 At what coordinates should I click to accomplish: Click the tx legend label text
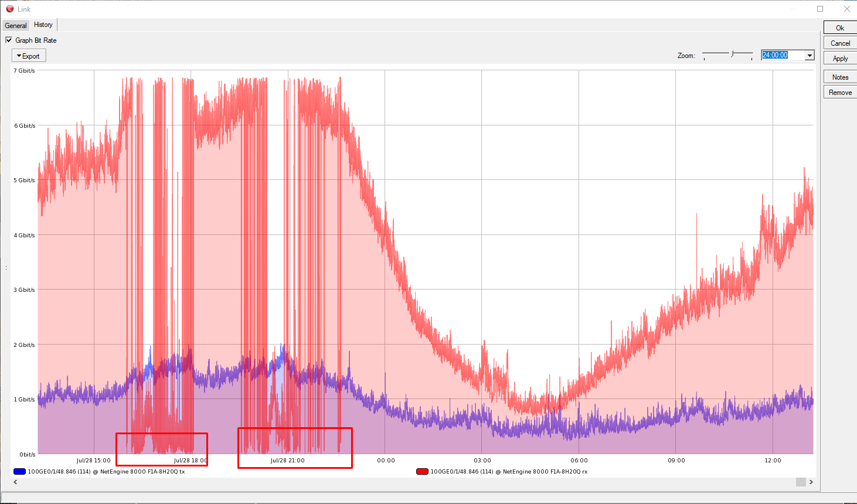click(106, 471)
